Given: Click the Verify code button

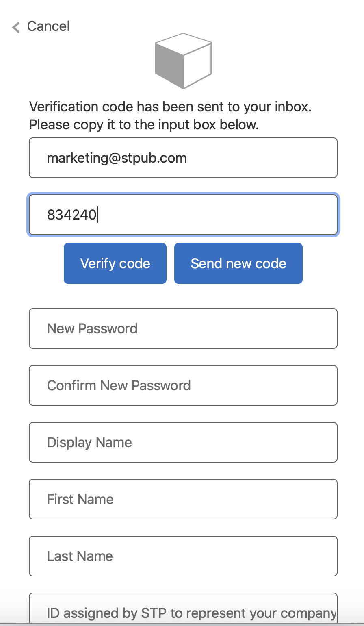Looking at the screenshot, I should tap(115, 263).
